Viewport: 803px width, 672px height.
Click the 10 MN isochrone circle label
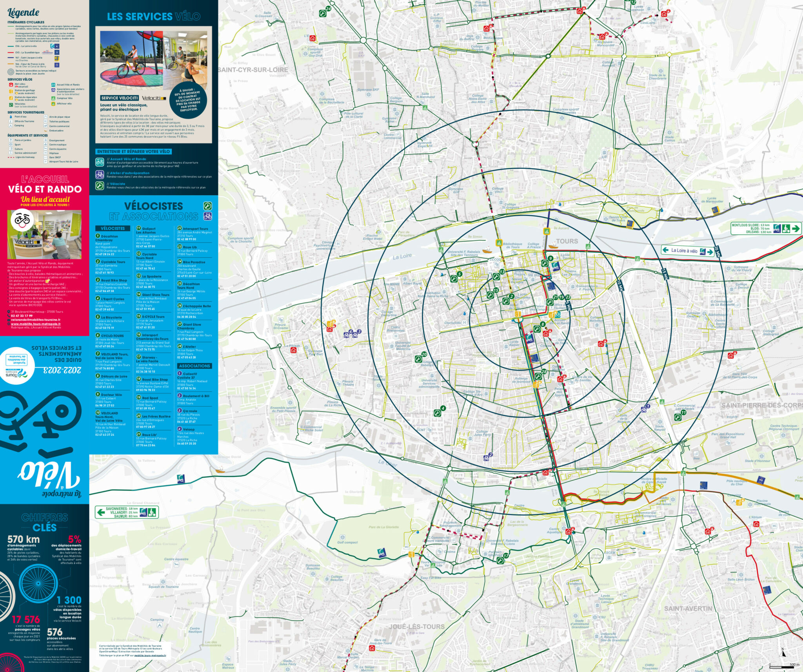620,286
